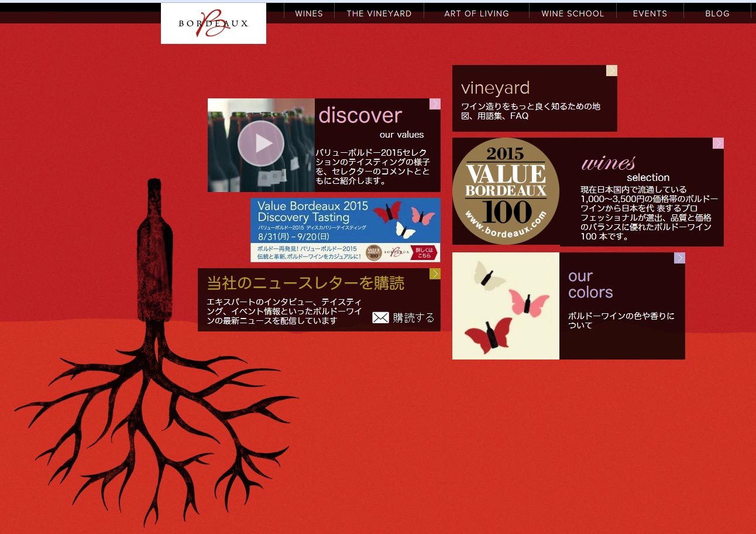The height and width of the screenshot is (534, 756).
Task: Click the purple arrow on our colors card
Action: 679,258
